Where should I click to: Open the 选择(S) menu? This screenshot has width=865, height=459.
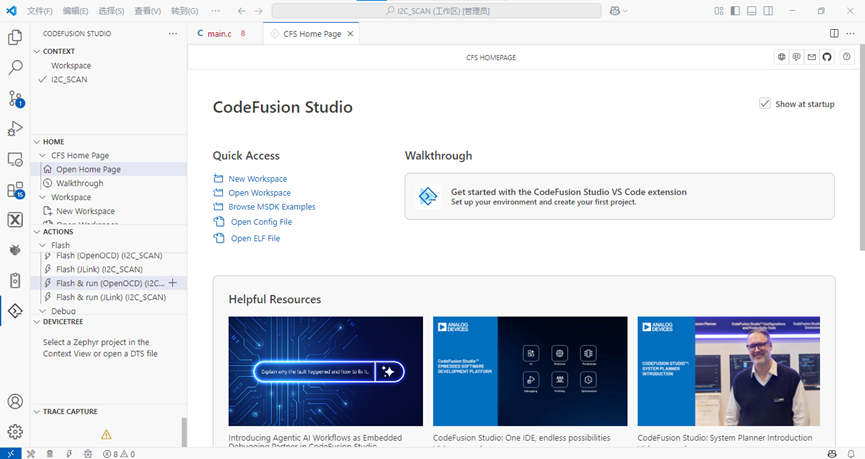(111, 11)
